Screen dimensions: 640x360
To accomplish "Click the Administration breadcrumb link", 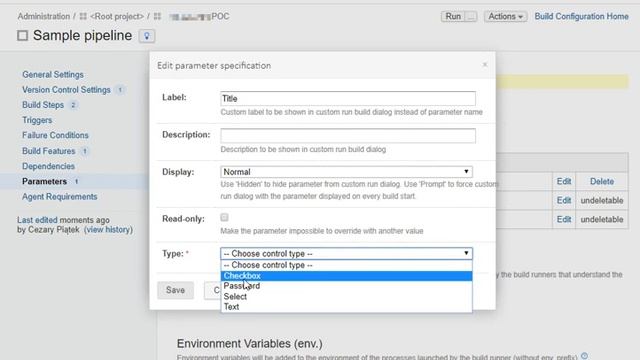I will tap(44, 16).
